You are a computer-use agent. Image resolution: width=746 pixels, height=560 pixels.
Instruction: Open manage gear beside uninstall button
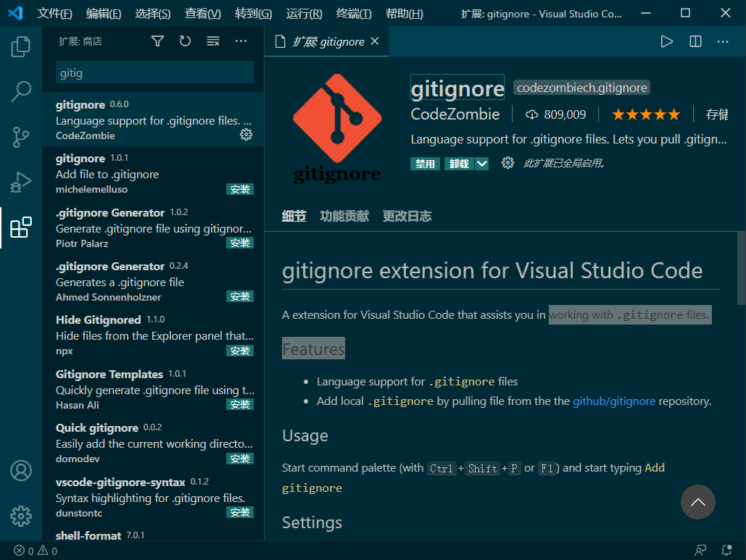coord(507,163)
